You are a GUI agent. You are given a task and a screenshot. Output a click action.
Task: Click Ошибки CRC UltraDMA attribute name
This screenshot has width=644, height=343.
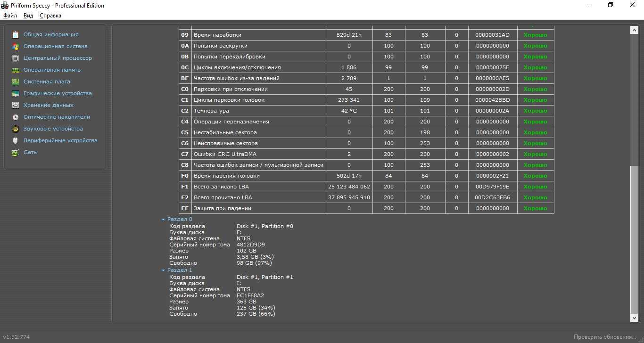225,154
